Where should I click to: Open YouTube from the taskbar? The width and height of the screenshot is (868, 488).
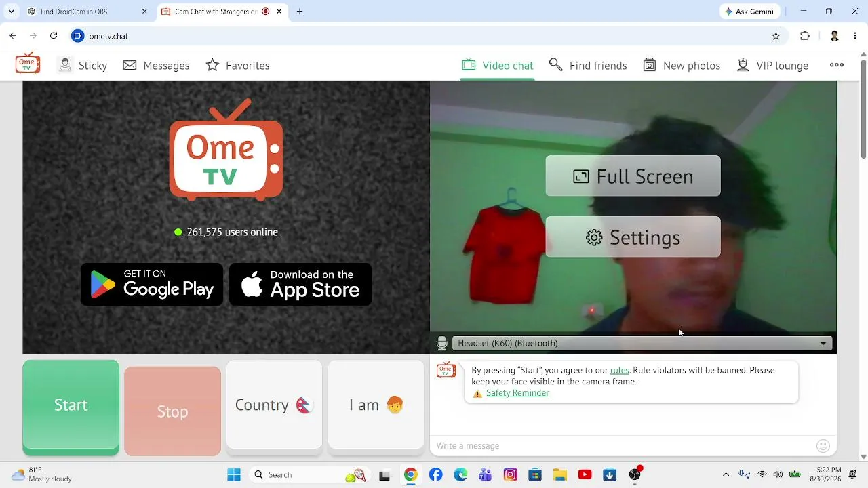[x=585, y=475]
